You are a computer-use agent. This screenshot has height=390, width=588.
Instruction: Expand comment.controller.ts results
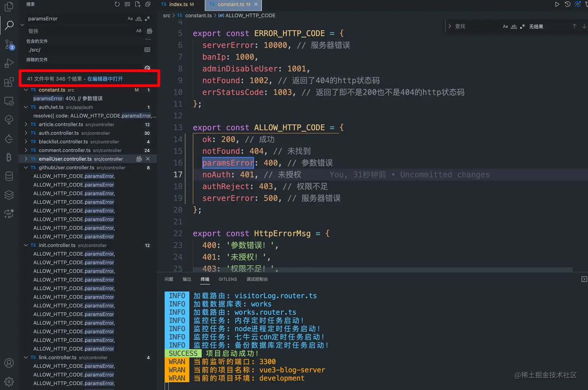coord(26,150)
